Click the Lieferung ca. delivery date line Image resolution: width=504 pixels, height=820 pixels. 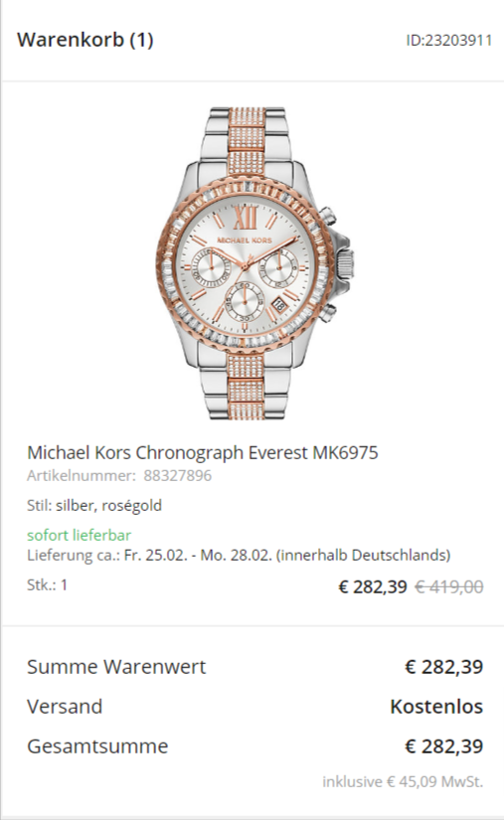[x=239, y=555]
